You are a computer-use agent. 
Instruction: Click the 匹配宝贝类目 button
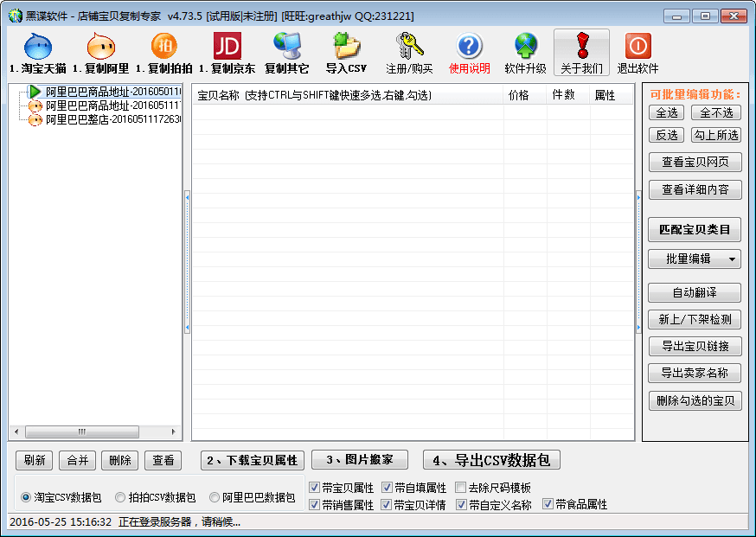pyautogui.click(x=694, y=229)
